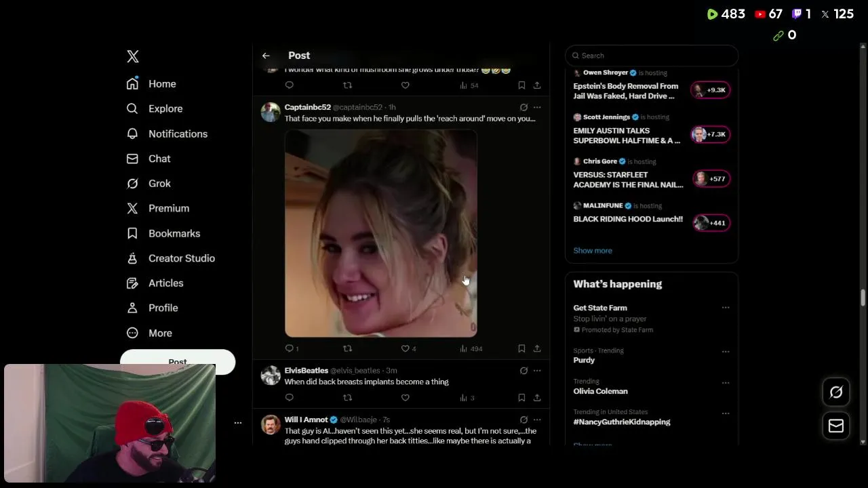Open the Grok icon on ElvisBeatles' post
Image resolution: width=868 pixels, height=488 pixels.
(524, 371)
